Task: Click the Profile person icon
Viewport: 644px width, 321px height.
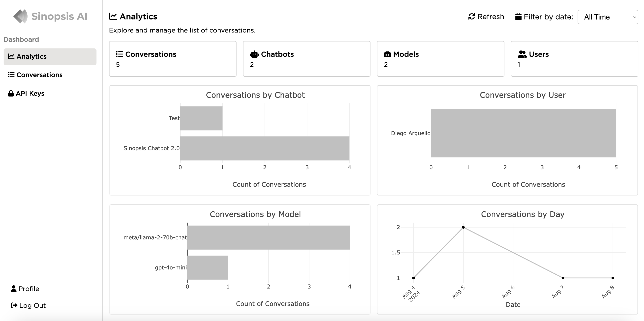Action: coord(14,288)
